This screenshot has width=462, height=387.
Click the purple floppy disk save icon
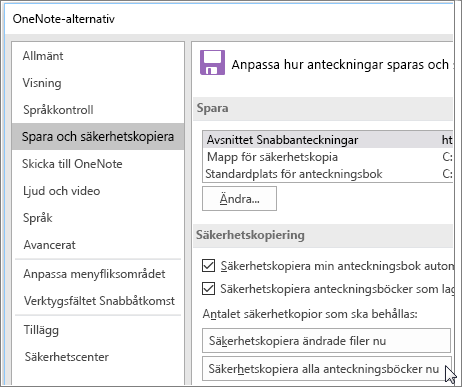[212, 62]
